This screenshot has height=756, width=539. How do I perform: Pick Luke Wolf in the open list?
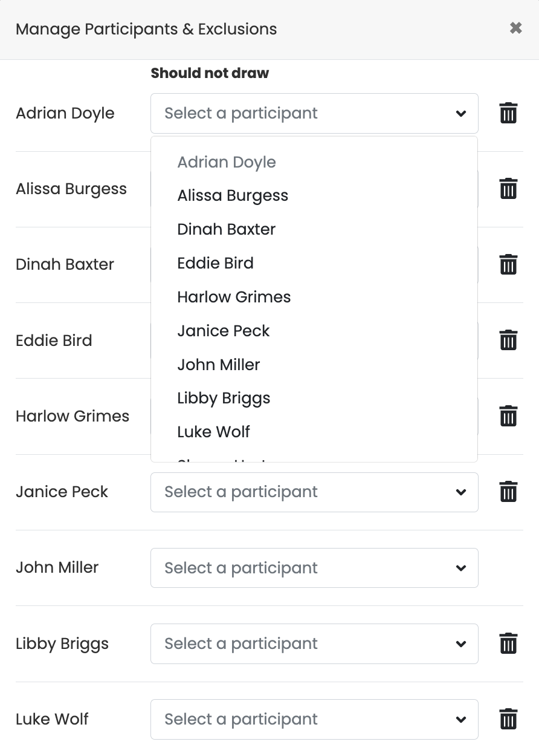213,432
